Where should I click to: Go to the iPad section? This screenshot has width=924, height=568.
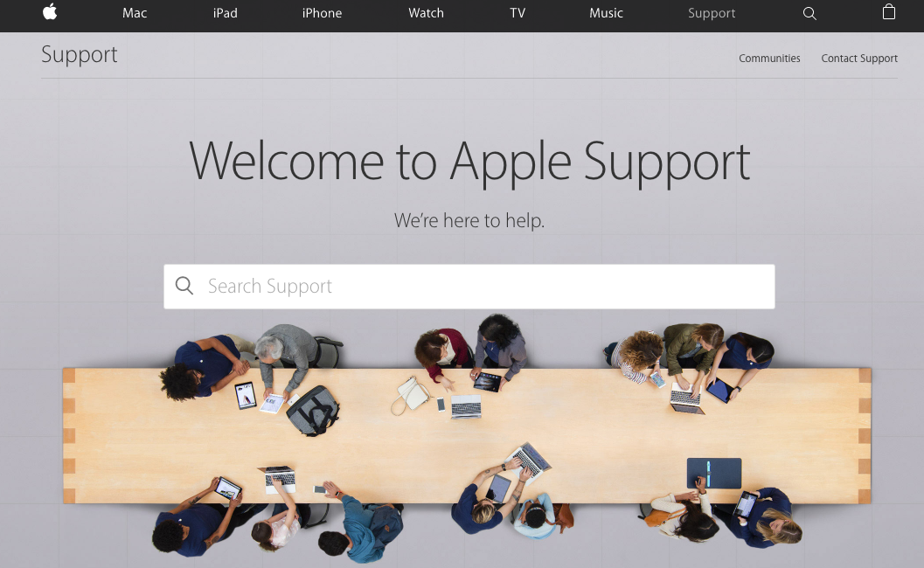226,13
